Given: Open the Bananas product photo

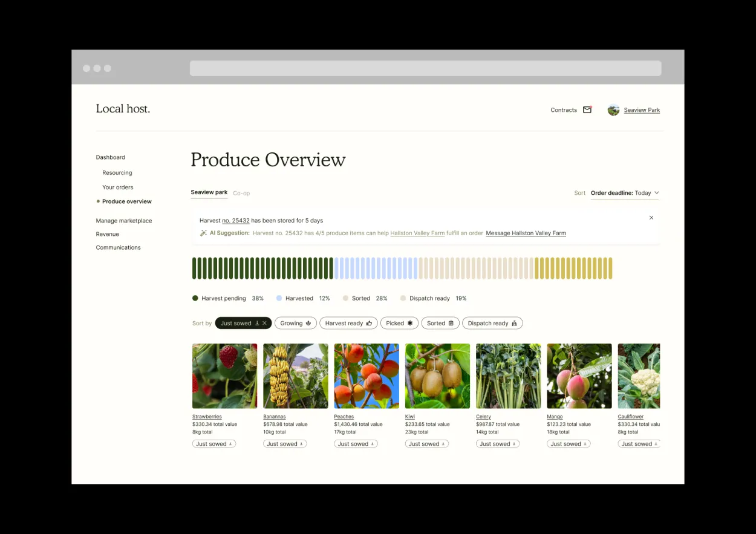Looking at the screenshot, I should pyautogui.click(x=296, y=376).
